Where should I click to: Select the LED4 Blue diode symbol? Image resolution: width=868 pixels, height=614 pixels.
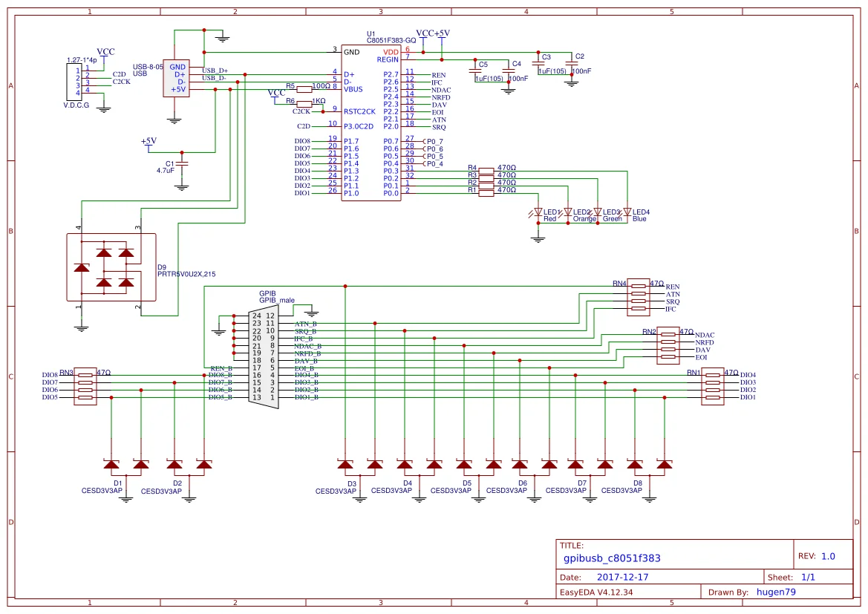pos(627,212)
